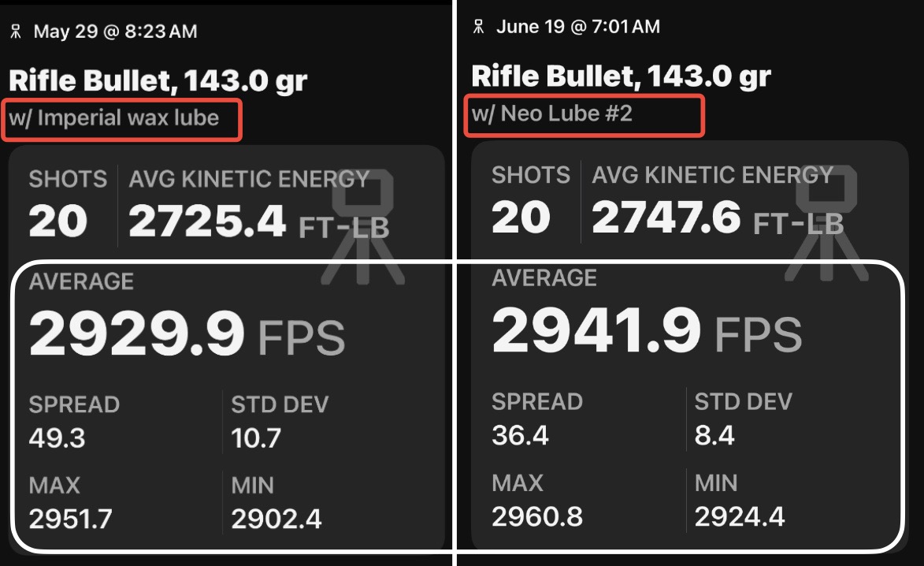Tap the 2725.4 FT-LB kinetic energy value
The image size is (924, 566).
(258, 222)
